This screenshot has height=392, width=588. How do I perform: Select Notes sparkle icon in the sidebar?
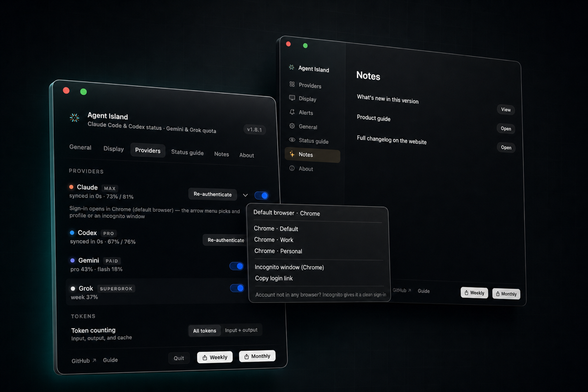pyautogui.click(x=292, y=154)
